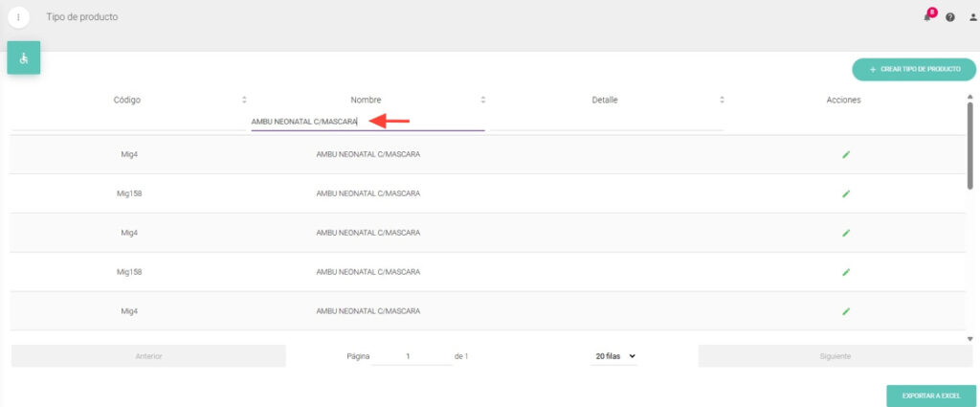Screen dimensions: 980x407
Task: Open the 20 filas rows dropdown
Action: [x=615, y=356]
